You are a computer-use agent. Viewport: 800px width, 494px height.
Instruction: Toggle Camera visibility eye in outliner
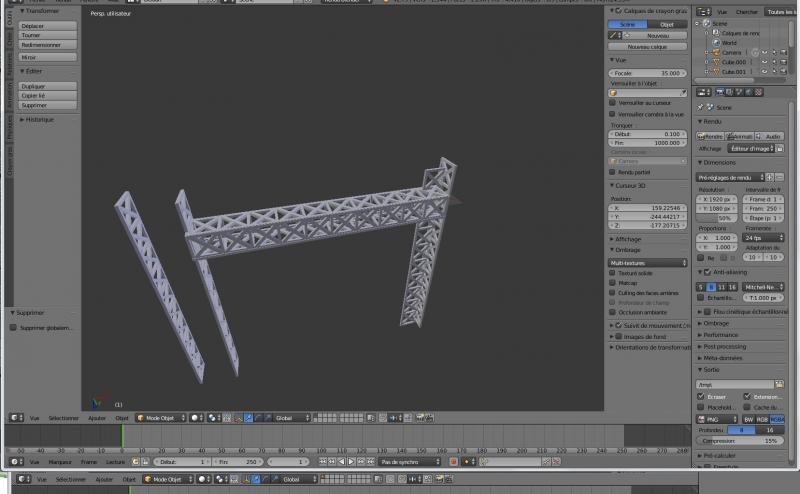point(763,52)
